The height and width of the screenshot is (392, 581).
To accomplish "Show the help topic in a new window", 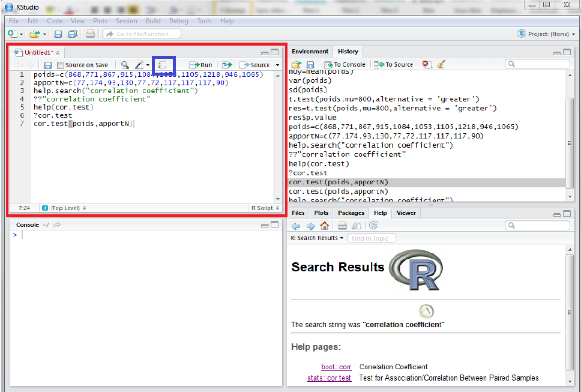I will click(356, 225).
